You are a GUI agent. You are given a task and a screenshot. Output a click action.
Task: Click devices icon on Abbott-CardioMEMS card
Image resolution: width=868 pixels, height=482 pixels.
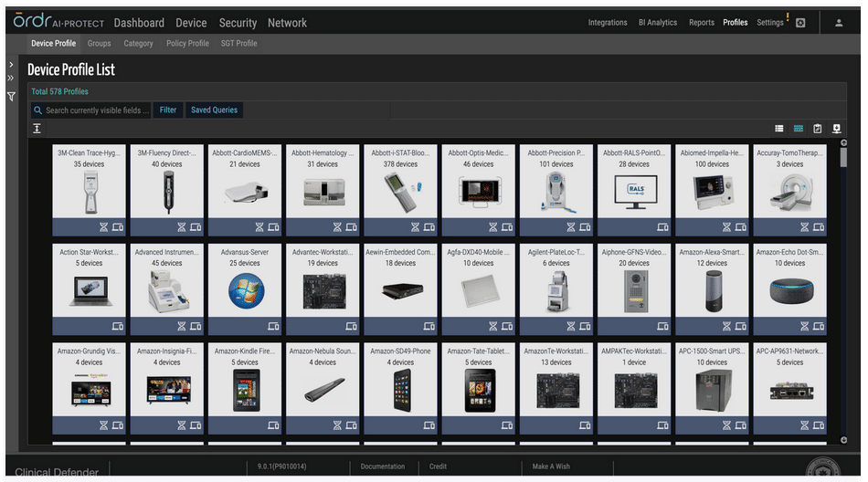coord(273,227)
